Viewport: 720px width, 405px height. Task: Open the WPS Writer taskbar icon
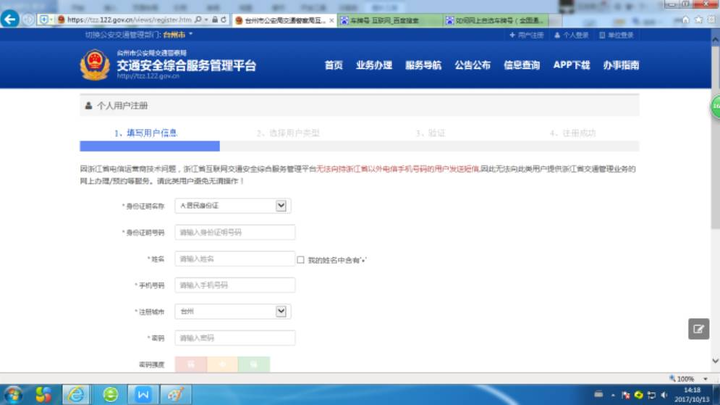click(143, 395)
